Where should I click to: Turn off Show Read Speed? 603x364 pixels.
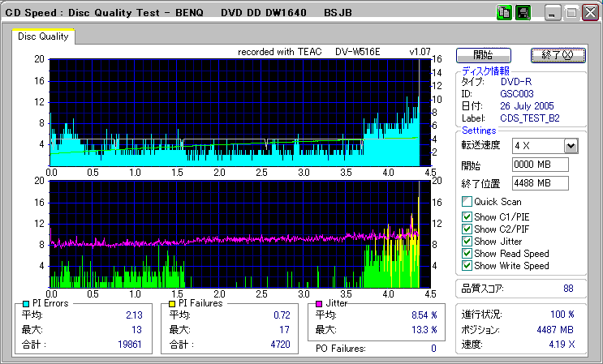[467, 253]
